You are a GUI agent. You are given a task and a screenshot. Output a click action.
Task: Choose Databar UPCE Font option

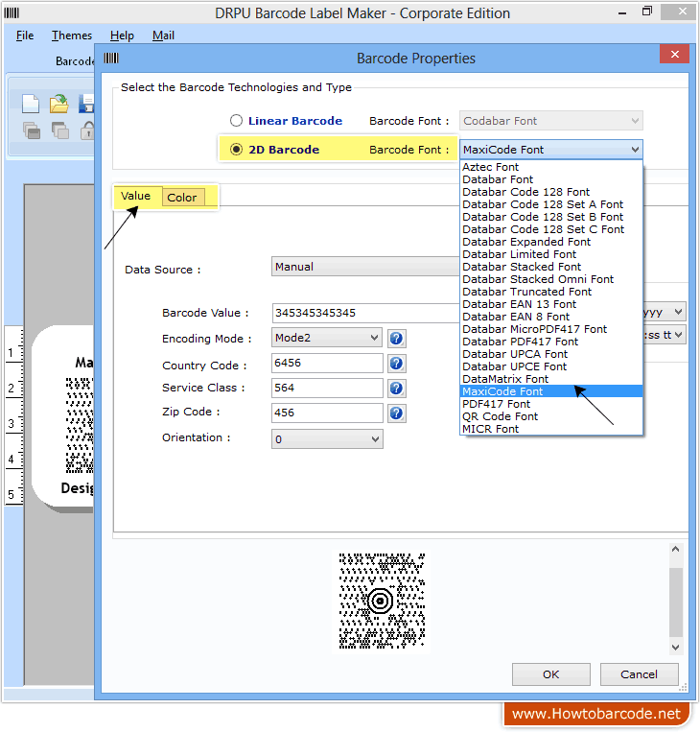point(551,366)
